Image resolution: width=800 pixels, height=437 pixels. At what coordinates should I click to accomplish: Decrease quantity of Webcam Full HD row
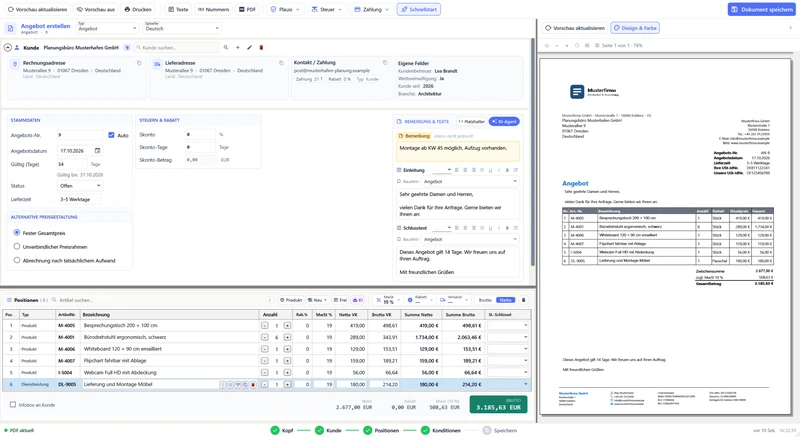[264, 373]
